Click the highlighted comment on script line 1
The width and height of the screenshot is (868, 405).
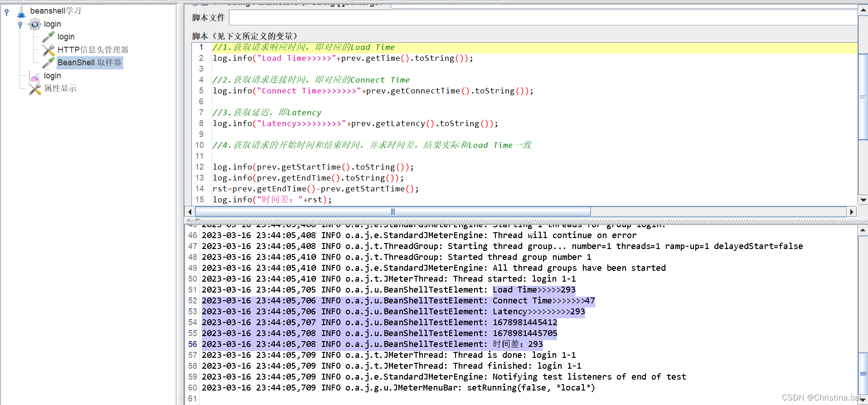pyautogui.click(x=304, y=47)
